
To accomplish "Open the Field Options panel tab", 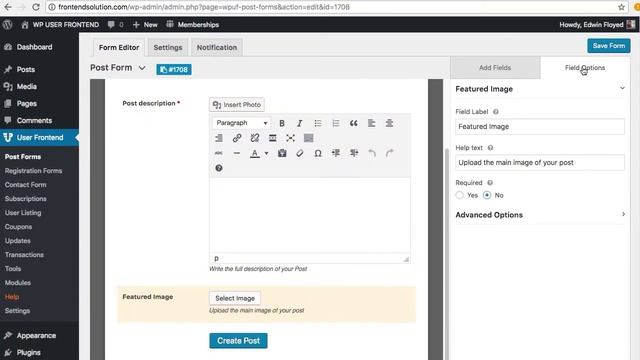I will tap(585, 68).
